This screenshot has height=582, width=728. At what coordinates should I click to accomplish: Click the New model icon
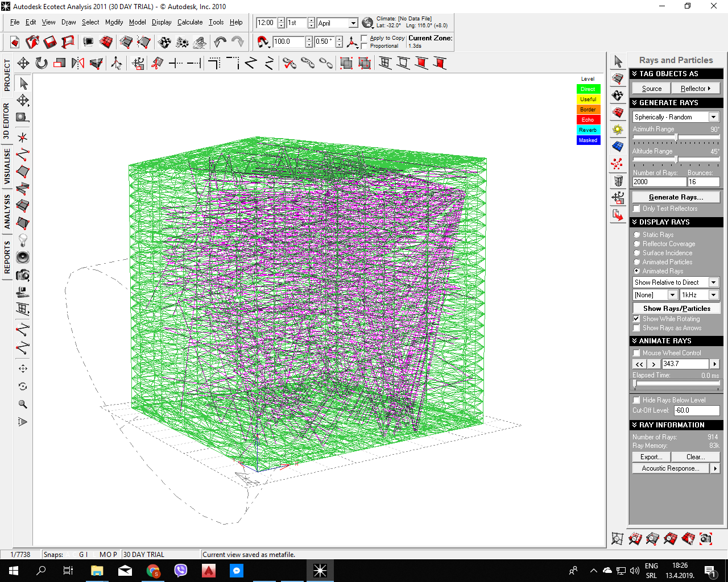pos(15,42)
